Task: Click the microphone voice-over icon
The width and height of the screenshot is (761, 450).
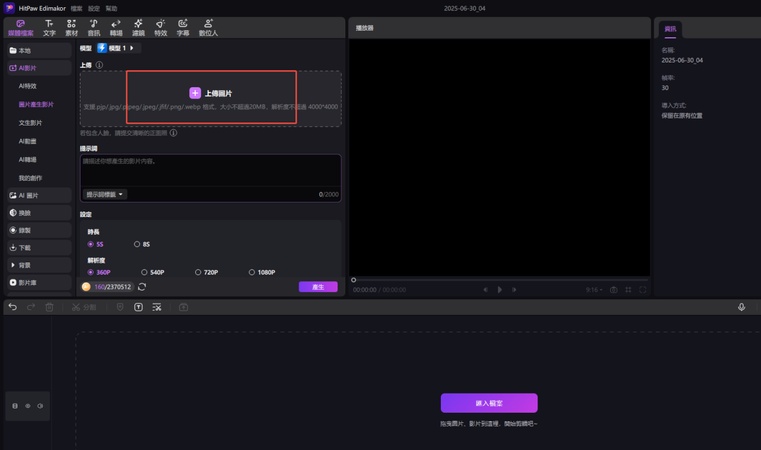Action: tap(741, 307)
